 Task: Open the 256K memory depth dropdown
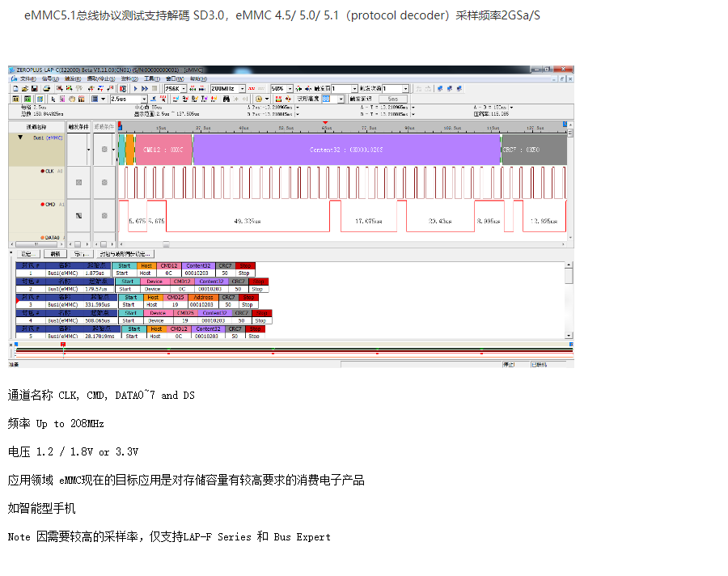(184, 88)
